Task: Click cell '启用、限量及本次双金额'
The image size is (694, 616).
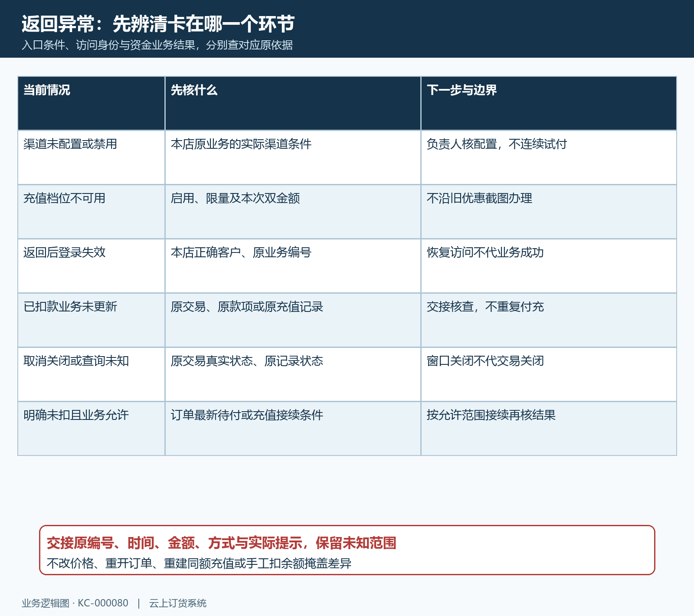Action: pyautogui.click(x=293, y=212)
